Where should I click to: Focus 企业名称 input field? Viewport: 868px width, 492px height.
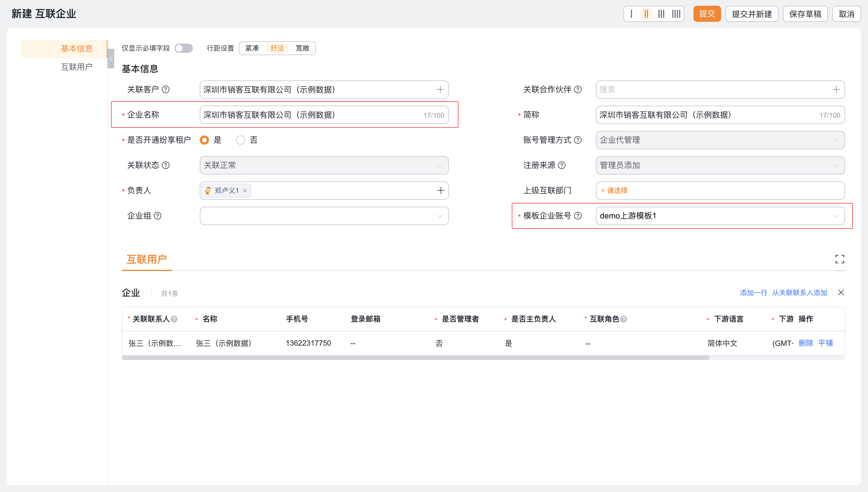(x=324, y=115)
